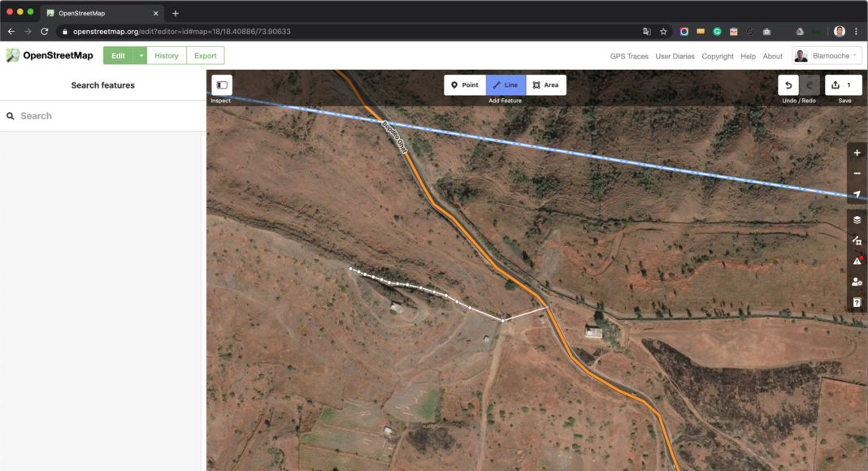Image resolution: width=868 pixels, height=471 pixels.
Task: Open the Issues warning panel
Action: coord(857,261)
